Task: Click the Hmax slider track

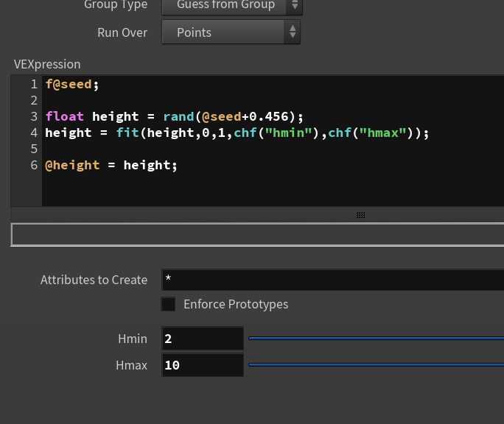Action: [376, 364]
